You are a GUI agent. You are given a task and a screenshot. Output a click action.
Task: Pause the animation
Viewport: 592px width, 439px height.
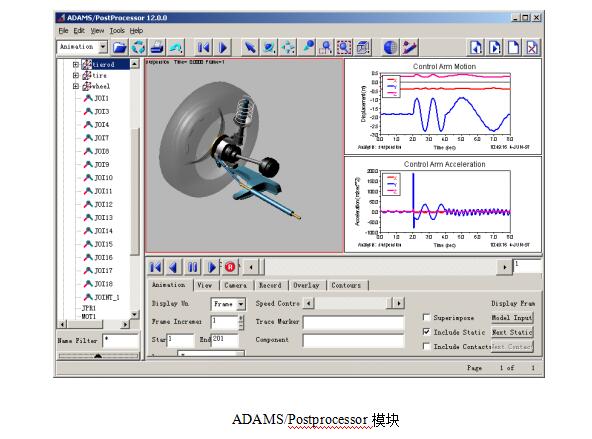tap(193, 267)
